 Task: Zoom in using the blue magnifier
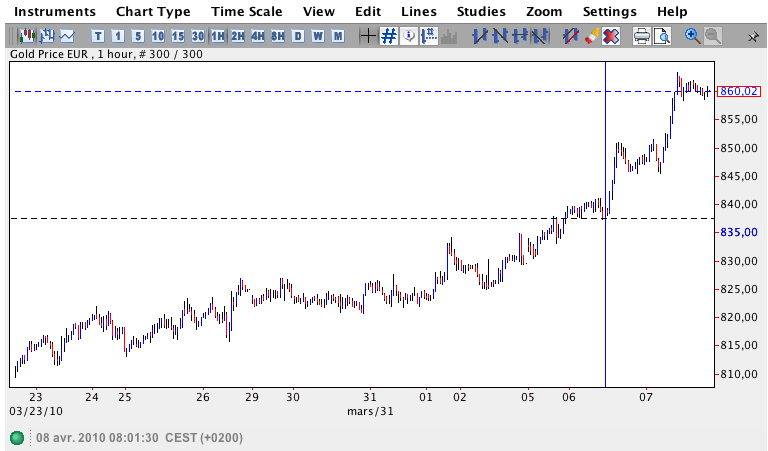[x=692, y=36]
